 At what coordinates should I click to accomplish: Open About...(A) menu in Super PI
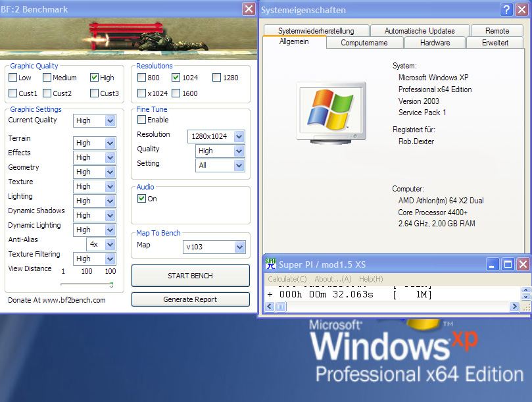click(x=333, y=279)
